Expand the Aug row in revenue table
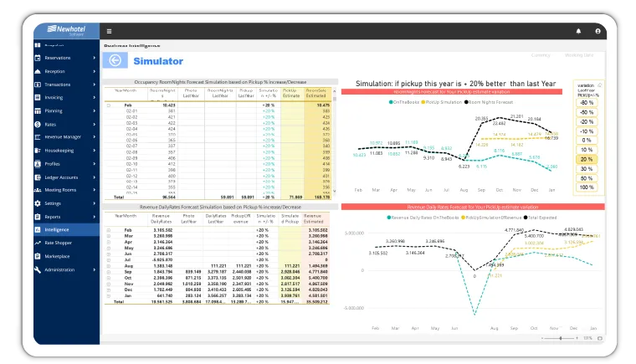The height and width of the screenshot is (364, 636). pos(109,266)
